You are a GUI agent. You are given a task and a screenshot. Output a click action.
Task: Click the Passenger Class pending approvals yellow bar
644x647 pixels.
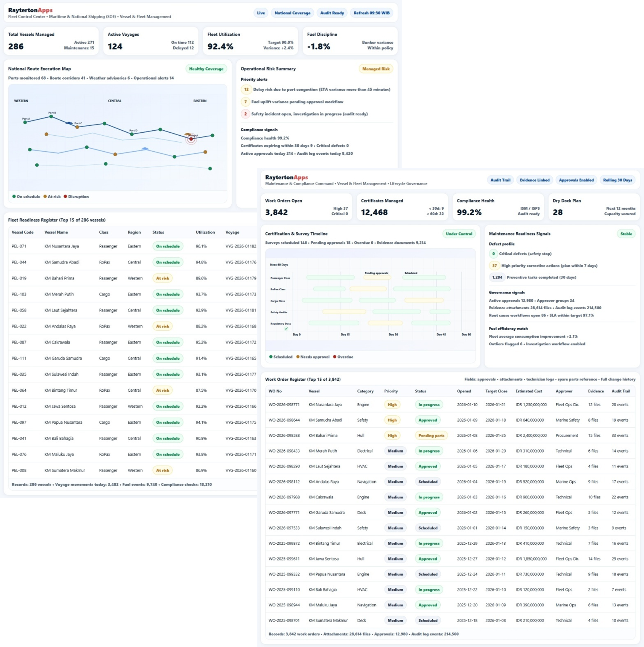click(x=377, y=277)
